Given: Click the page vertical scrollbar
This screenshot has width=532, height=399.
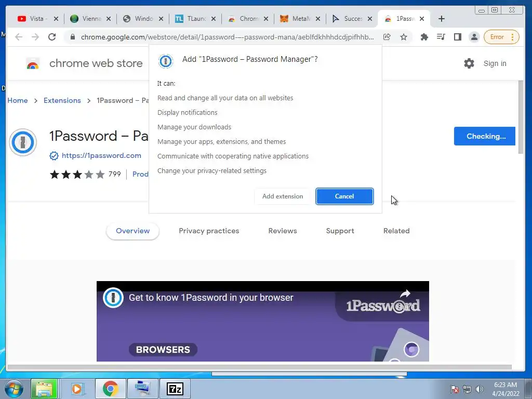Looking at the screenshot, I should [521, 117].
